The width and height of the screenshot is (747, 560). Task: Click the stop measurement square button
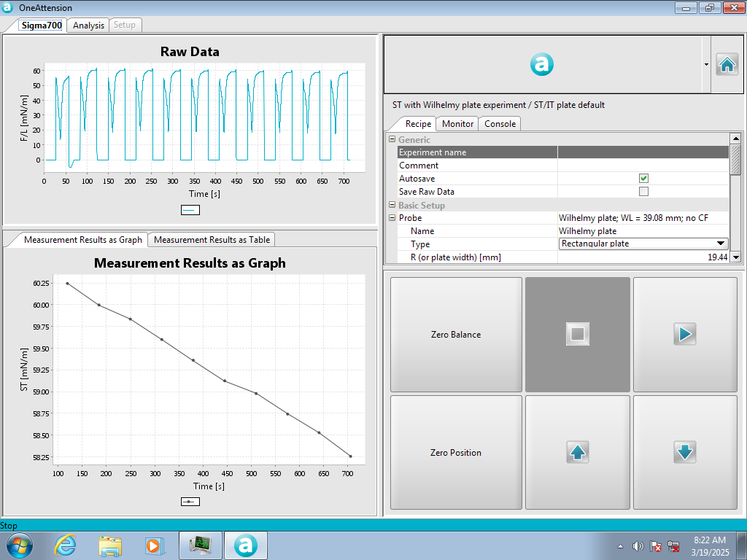[578, 334]
